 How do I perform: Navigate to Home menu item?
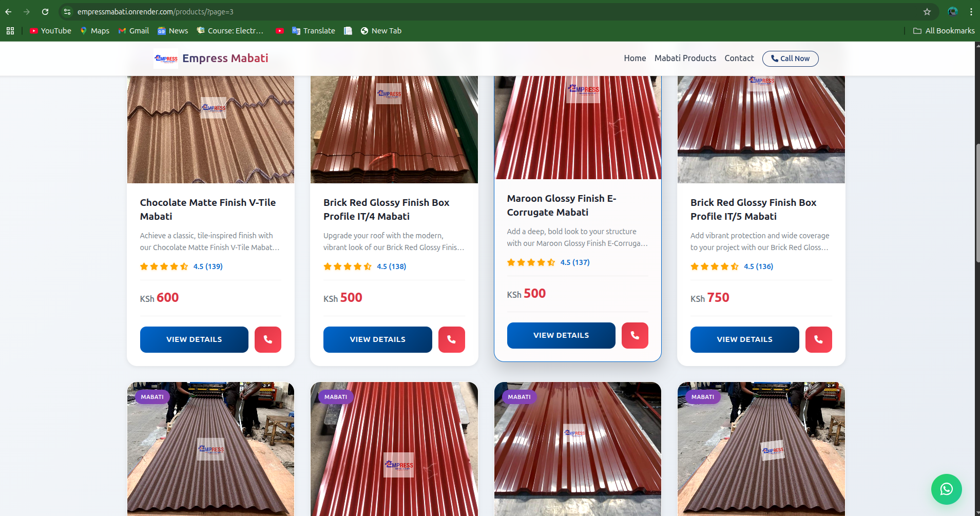(x=635, y=59)
